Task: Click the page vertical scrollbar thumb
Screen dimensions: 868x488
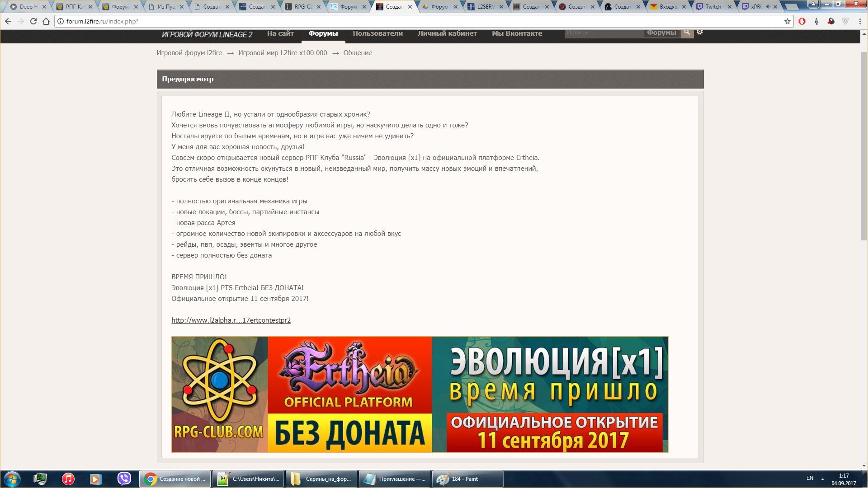Action: click(x=864, y=146)
